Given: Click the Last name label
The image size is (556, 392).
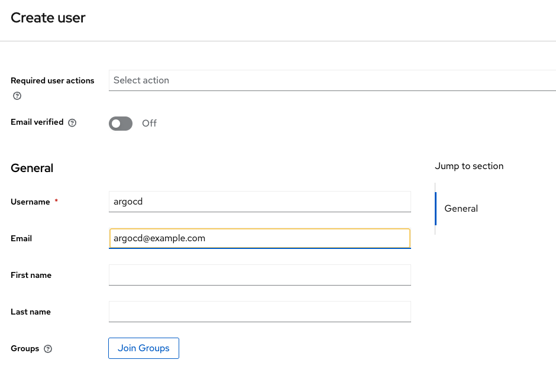Looking at the screenshot, I should [x=31, y=312].
